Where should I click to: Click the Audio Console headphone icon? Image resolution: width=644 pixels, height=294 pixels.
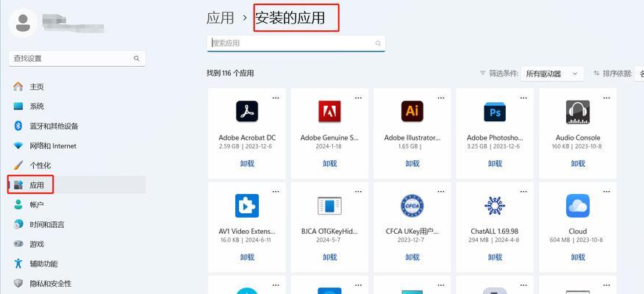577,112
